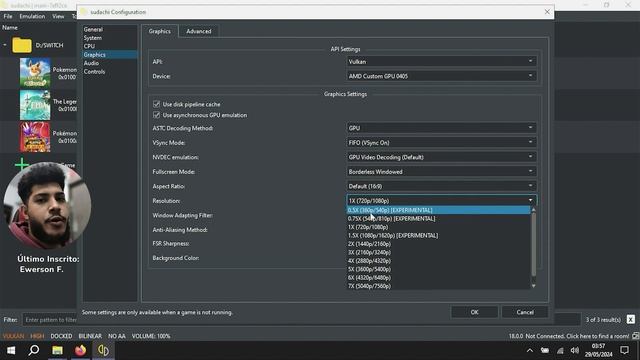Choose 6X (4320p/6480p) resolution option
640x360 pixels.
[438, 278]
